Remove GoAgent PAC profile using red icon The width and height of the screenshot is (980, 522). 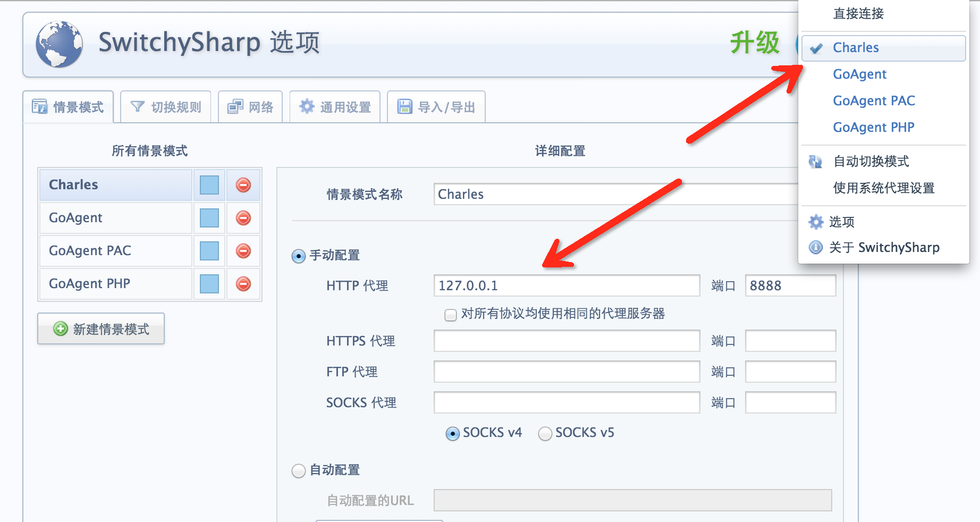(x=243, y=251)
